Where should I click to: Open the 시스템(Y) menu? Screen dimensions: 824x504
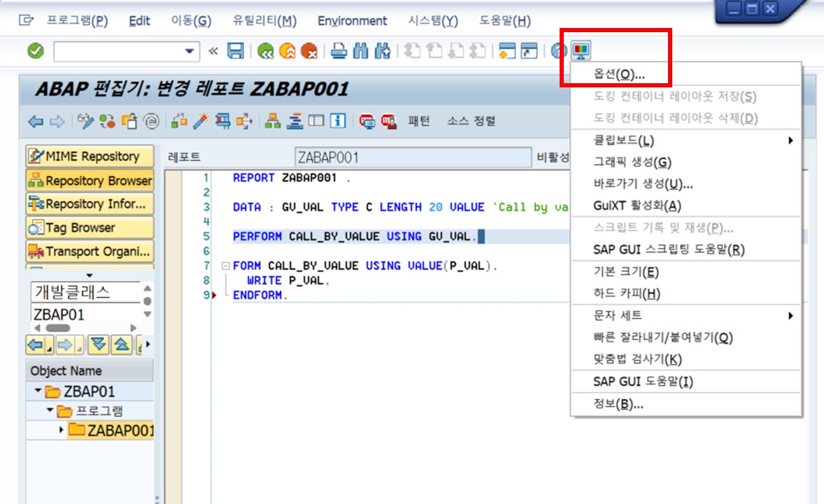[433, 20]
